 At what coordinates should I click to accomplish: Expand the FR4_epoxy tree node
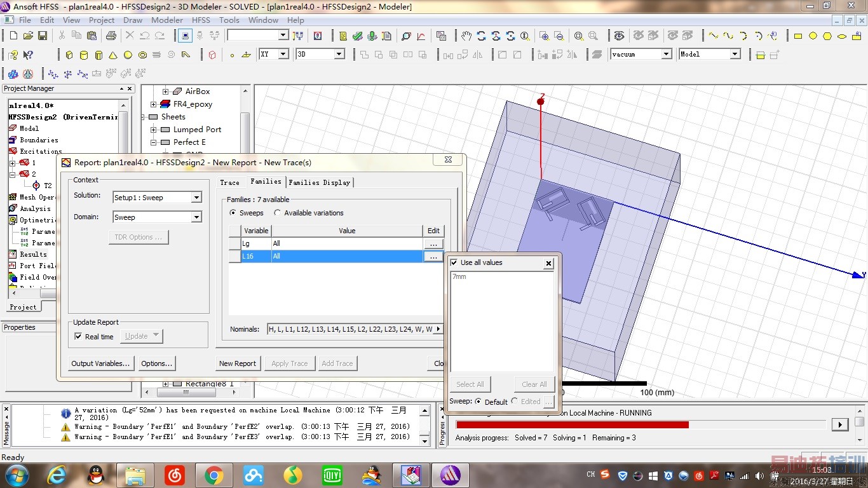pyautogui.click(x=153, y=104)
